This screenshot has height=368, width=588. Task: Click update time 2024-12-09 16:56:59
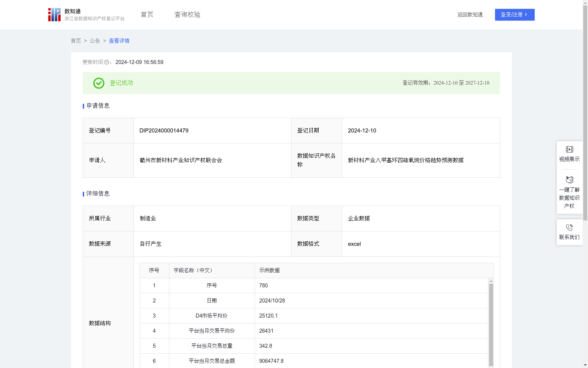(139, 63)
